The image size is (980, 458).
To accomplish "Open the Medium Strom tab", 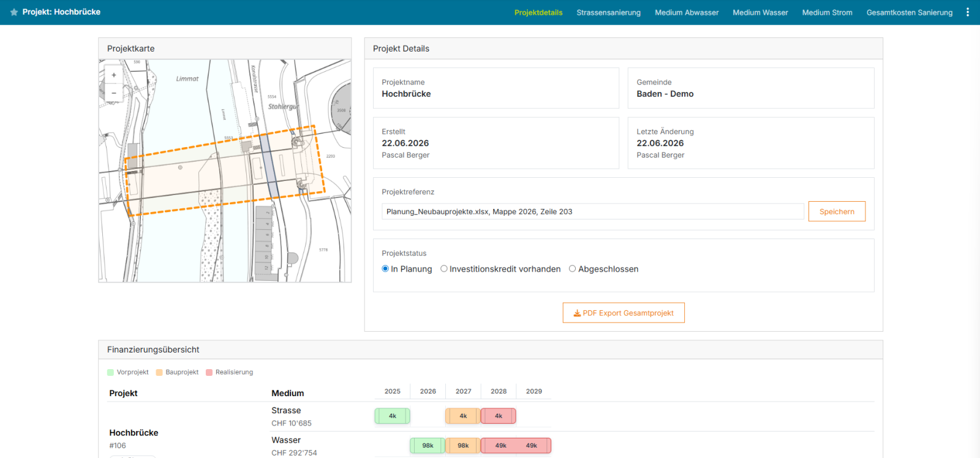I will [827, 12].
